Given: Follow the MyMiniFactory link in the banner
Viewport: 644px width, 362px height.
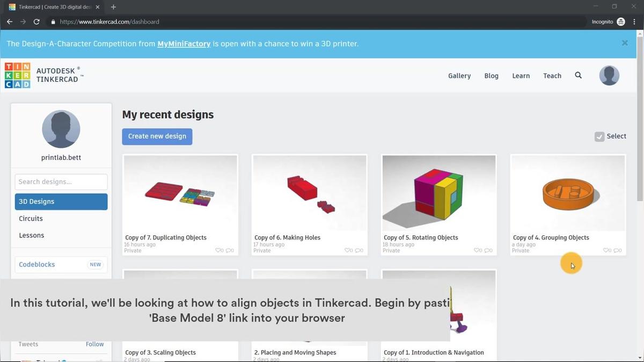Looking at the screenshot, I should coord(184,44).
